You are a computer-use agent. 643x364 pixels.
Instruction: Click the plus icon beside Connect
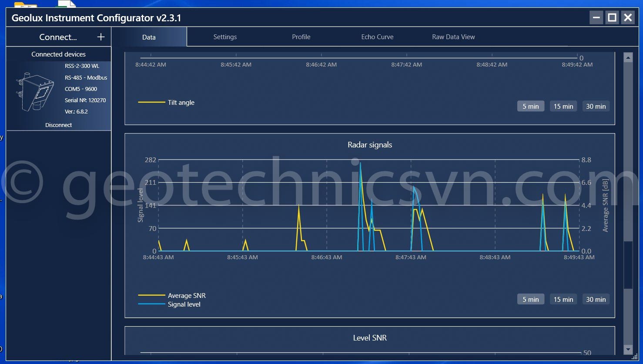point(101,37)
